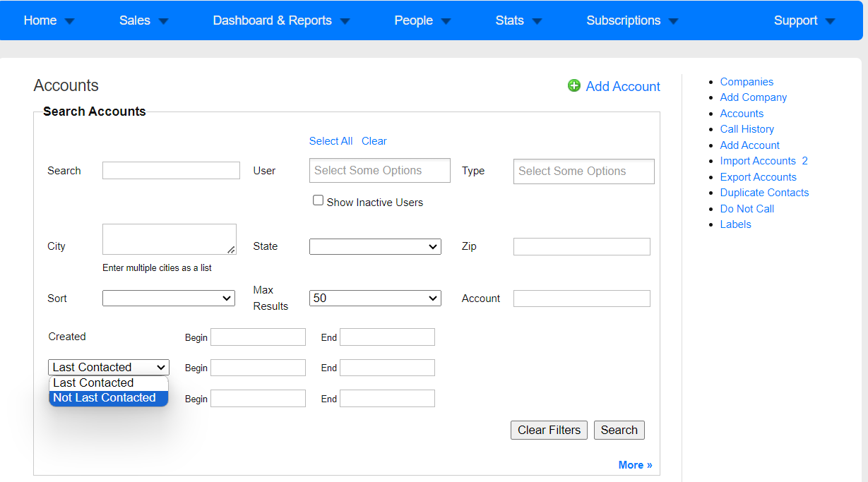Click the User multi-select options box
Image resolution: width=868 pixels, height=482 pixels.
click(x=380, y=170)
